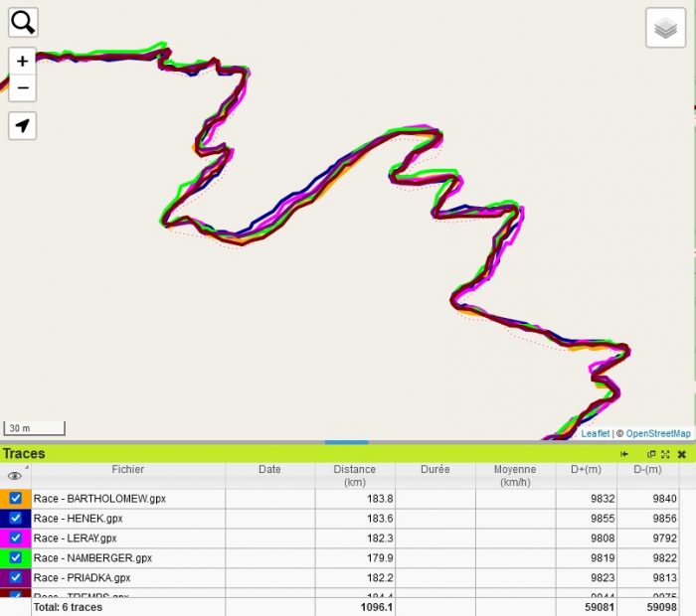Viewport: 696px width, 616px height.
Task: Disable the NAMBERGER trace checkbox
Action: pyautogui.click(x=16, y=557)
